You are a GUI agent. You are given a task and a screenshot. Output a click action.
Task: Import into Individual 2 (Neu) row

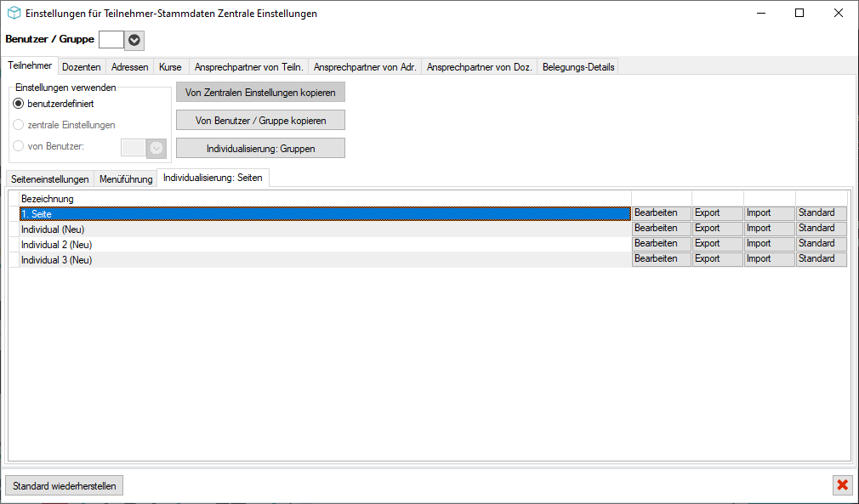(x=769, y=244)
